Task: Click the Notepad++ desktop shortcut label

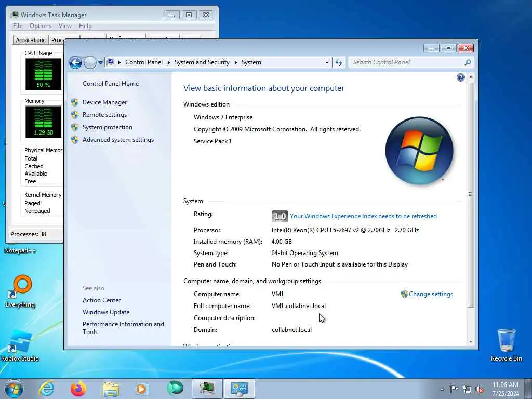Action: tap(20, 251)
